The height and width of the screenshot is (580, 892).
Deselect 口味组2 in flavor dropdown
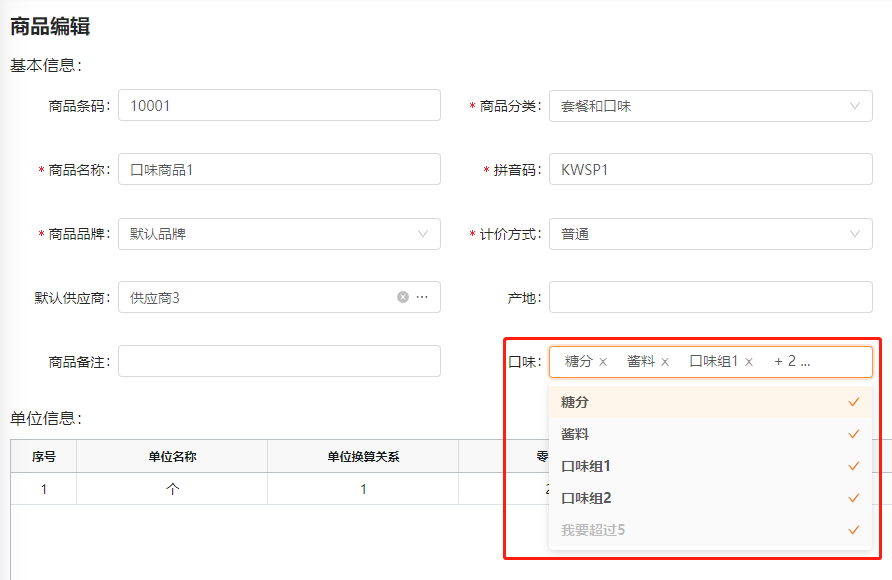pos(711,498)
